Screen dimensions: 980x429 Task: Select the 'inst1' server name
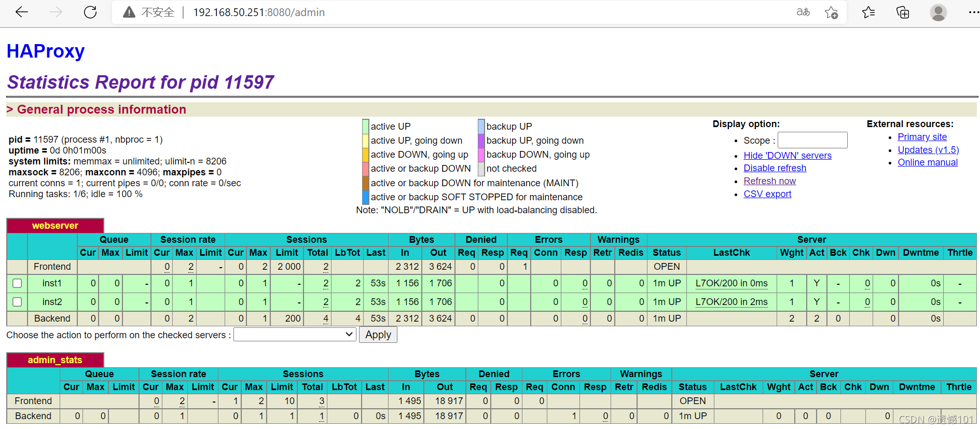click(52, 283)
